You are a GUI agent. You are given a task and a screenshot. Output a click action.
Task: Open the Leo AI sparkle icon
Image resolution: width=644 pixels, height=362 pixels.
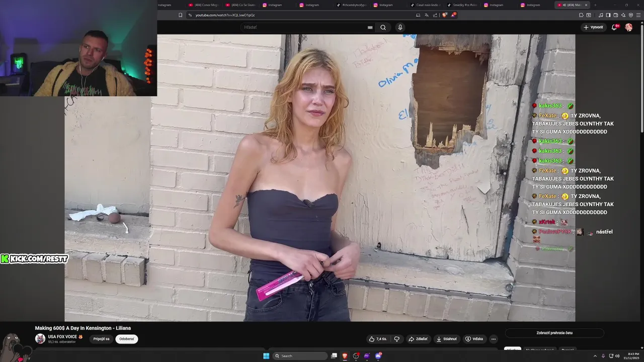coord(623,15)
